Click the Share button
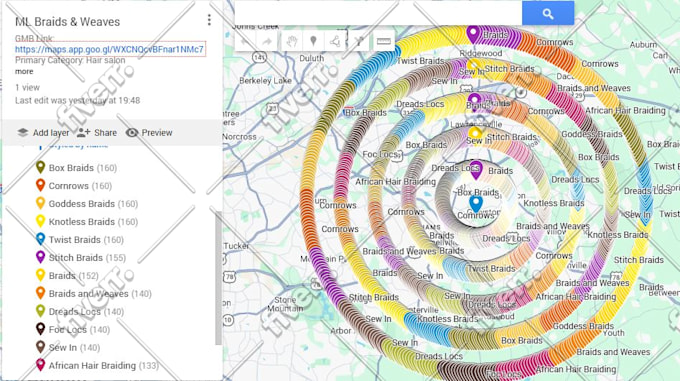 [x=97, y=133]
